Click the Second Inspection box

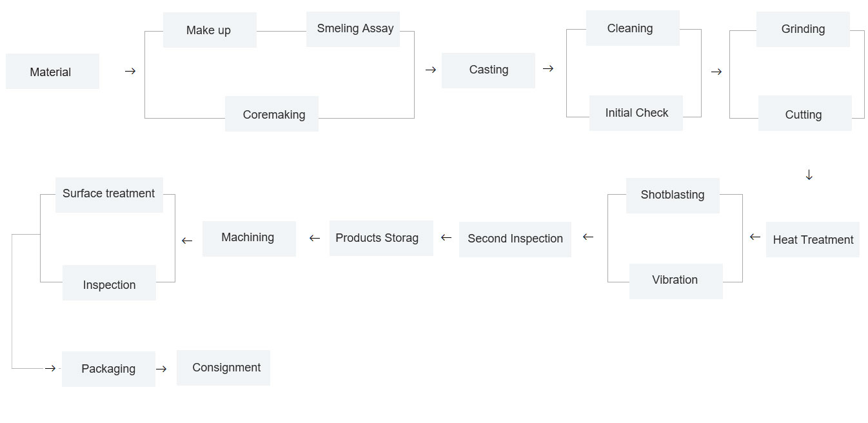pyautogui.click(x=515, y=239)
